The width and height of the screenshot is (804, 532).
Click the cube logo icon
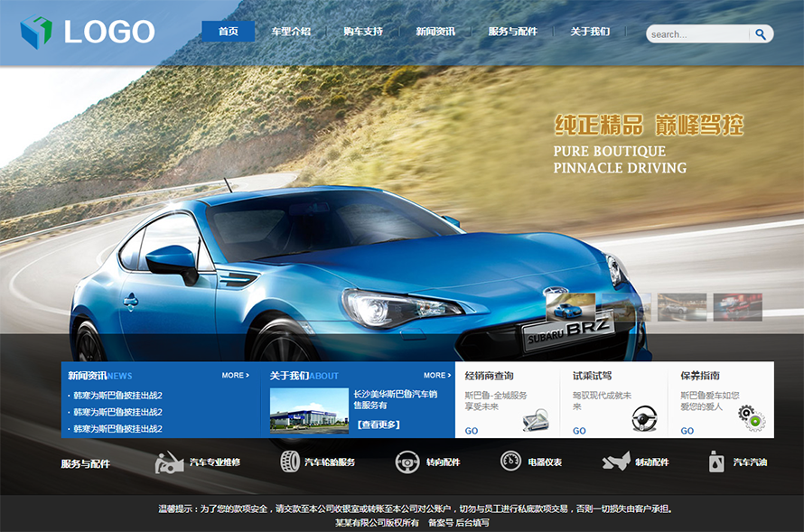[x=36, y=32]
